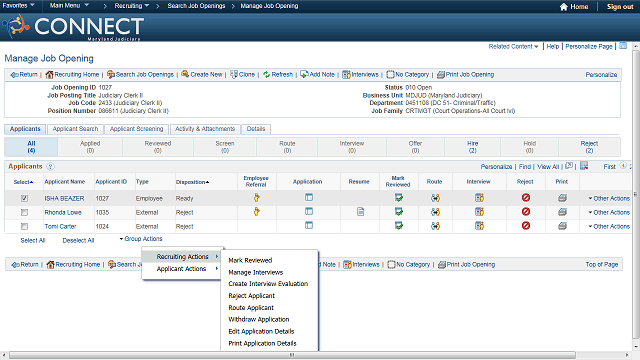Route ISHA BEAZER's application icon

pyautogui.click(x=435, y=198)
